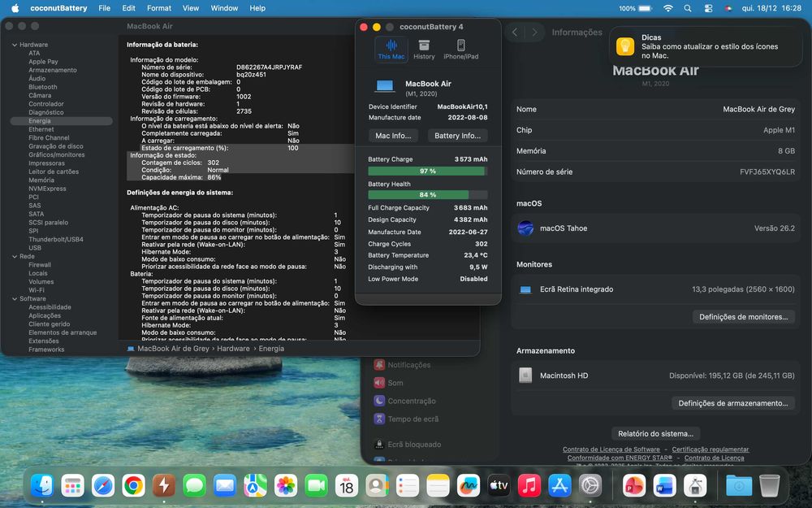Select Thunderbolt/USB4 in the sidebar
The width and height of the screenshot is (812, 508).
tap(56, 240)
